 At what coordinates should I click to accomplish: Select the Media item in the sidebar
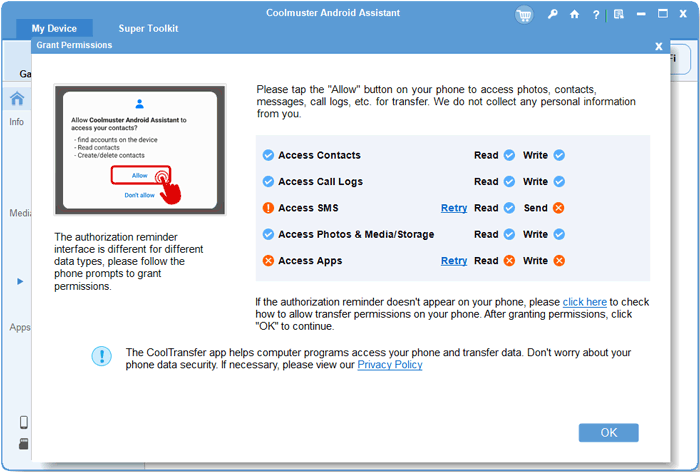[x=21, y=213]
